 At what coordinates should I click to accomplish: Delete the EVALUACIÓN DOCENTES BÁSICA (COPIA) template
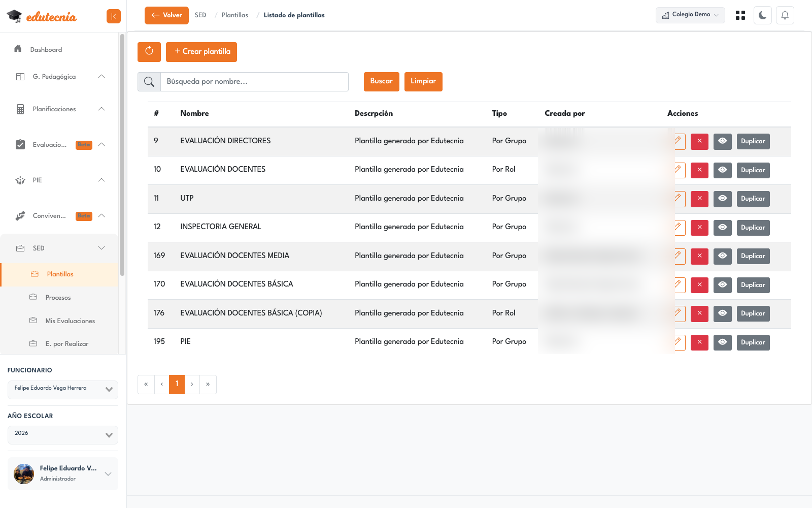pyautogui.click(x=699, y=313)
